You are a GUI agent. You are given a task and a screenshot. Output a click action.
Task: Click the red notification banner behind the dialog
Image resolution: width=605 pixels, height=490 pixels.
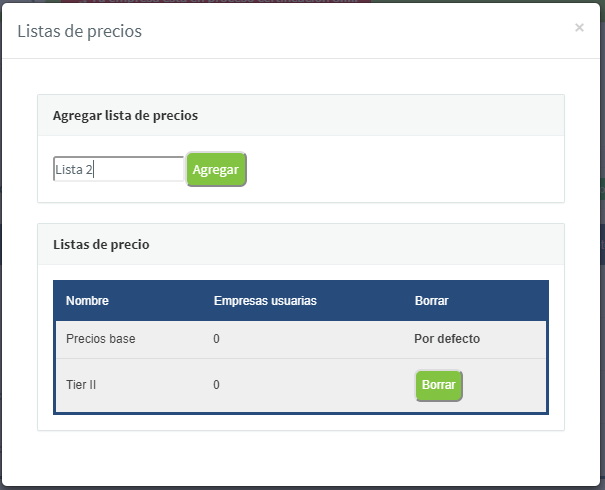[216, 1]
